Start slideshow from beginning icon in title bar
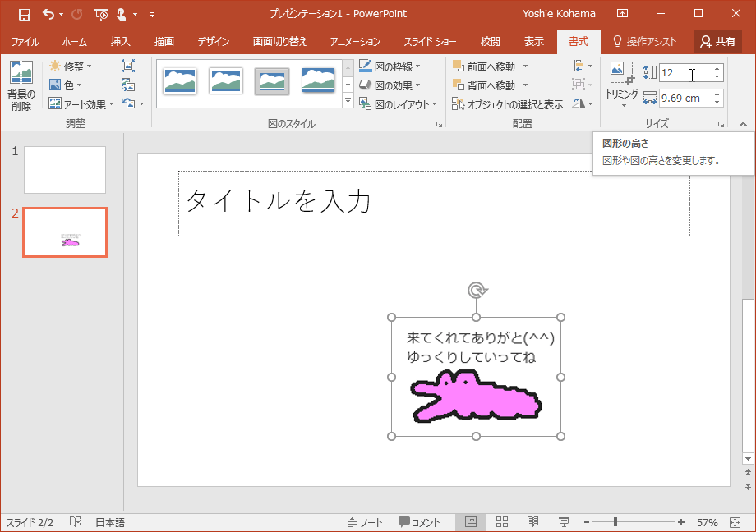The image size is (756, 532). pyautogui.click(x=101, y=15)
